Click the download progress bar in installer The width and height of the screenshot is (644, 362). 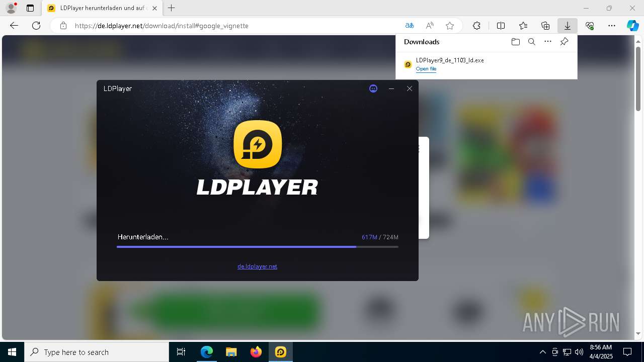[258, 247]
